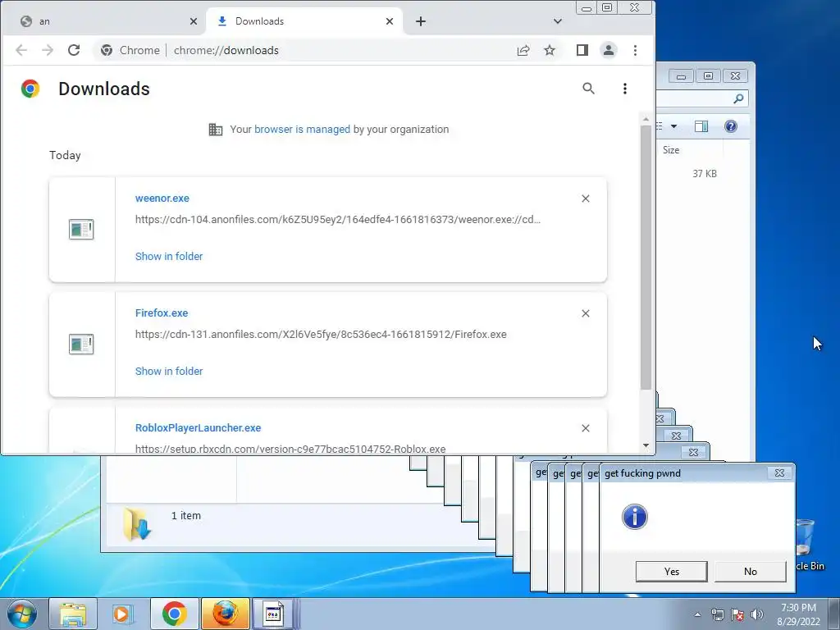
Task: Click scrollbar down arrow in Downloads page
Action: (x=646, y=445)
